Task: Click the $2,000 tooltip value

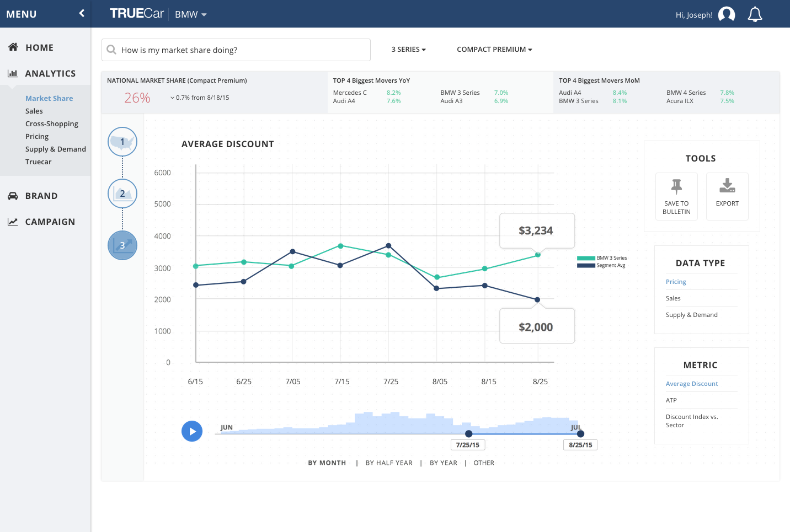Action: coord(536,327)
